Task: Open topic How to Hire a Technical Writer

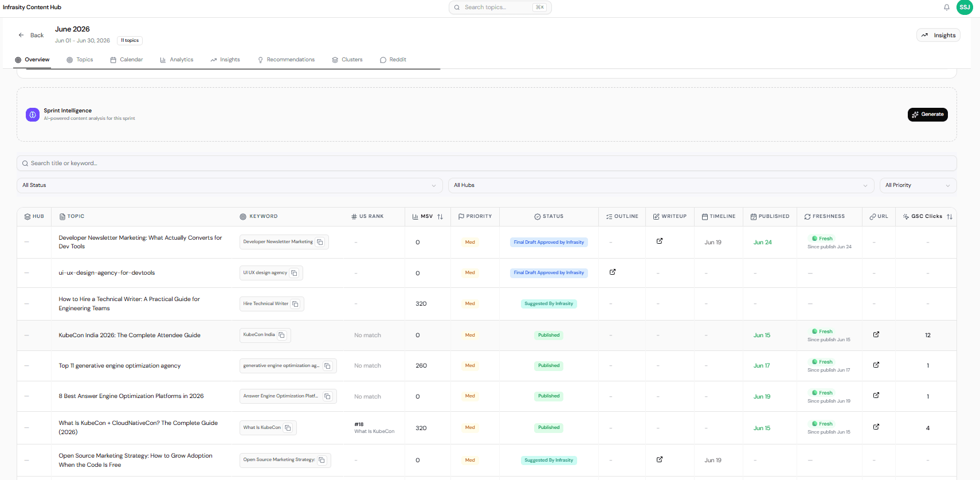Action: 129,304
